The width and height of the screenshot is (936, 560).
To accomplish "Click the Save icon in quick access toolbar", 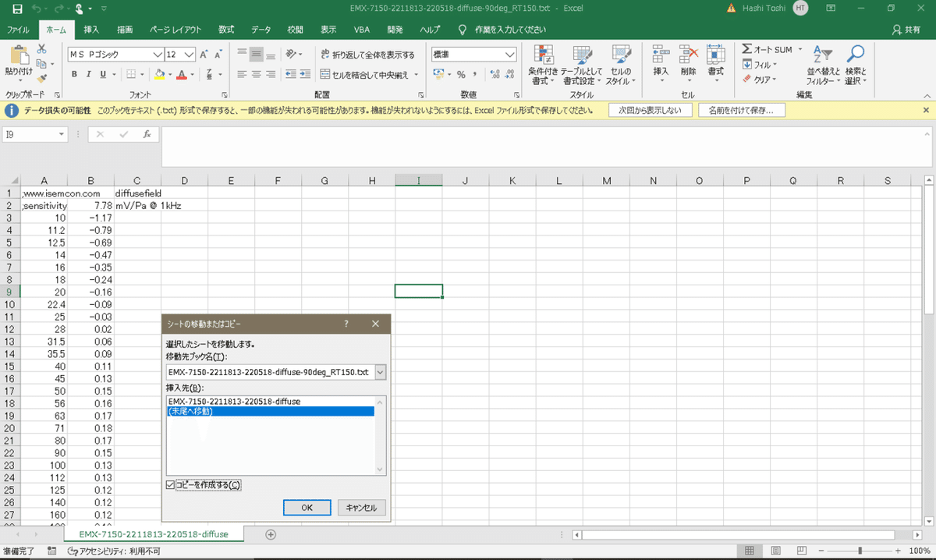I will tap(17, 9).
